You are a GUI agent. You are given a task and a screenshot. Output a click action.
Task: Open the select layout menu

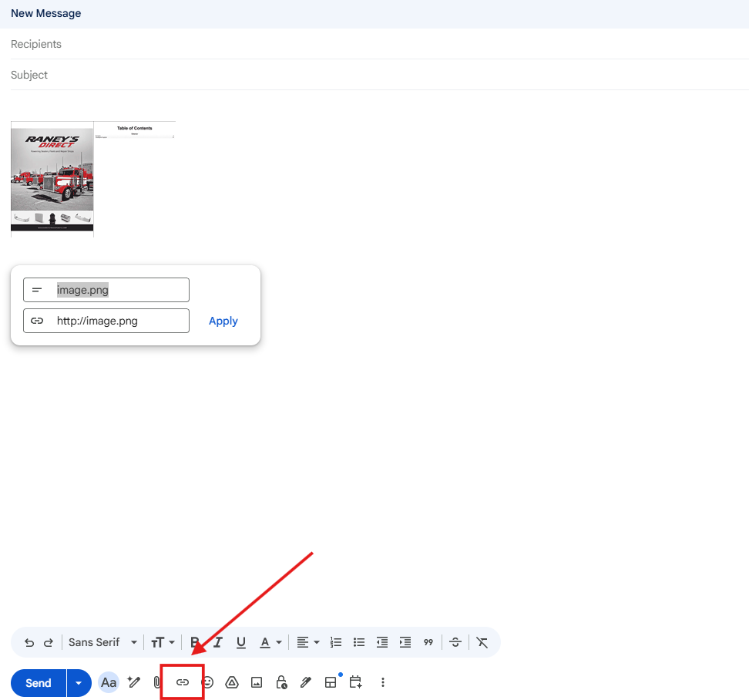pyautogui.click(x=331, y=682)
